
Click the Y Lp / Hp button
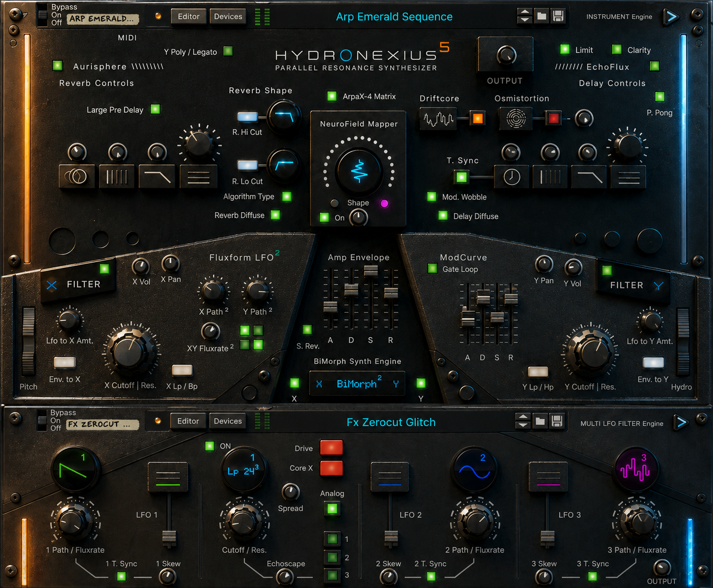(x=538, y=371)
